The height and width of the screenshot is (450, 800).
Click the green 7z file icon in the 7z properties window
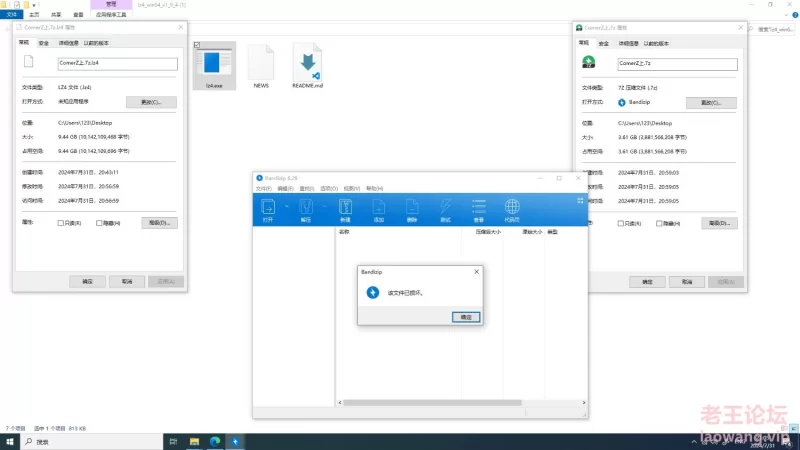(589, 62)
